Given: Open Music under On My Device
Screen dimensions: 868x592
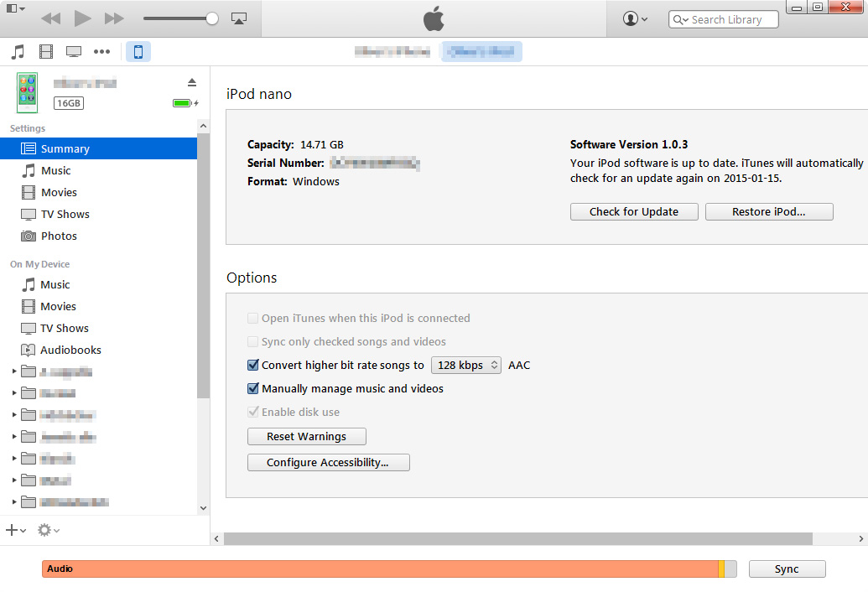Looking at the screenshot, I should 98,285.
